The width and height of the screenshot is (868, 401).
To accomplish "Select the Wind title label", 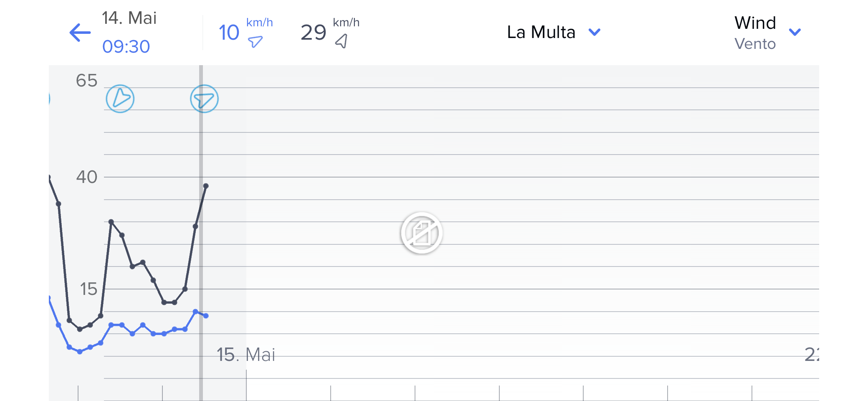I will (755, 23).
